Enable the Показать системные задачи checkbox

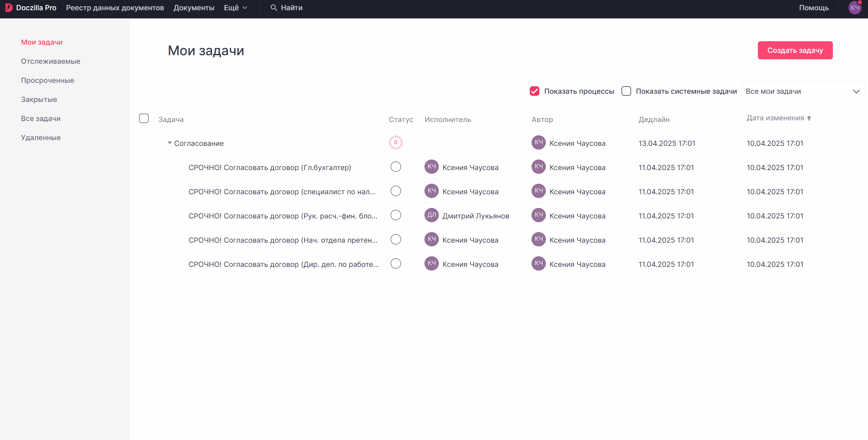[626, 91]
